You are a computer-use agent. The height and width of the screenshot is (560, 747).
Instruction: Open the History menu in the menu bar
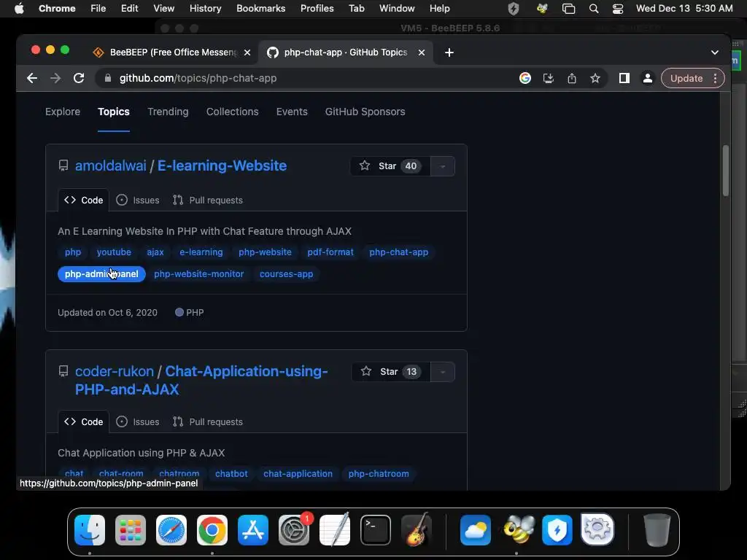click(x=205, y=9)
